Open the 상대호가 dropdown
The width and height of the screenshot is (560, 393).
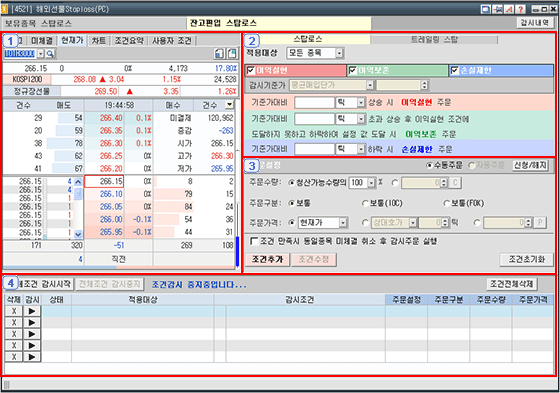click(x=413, y=223)
